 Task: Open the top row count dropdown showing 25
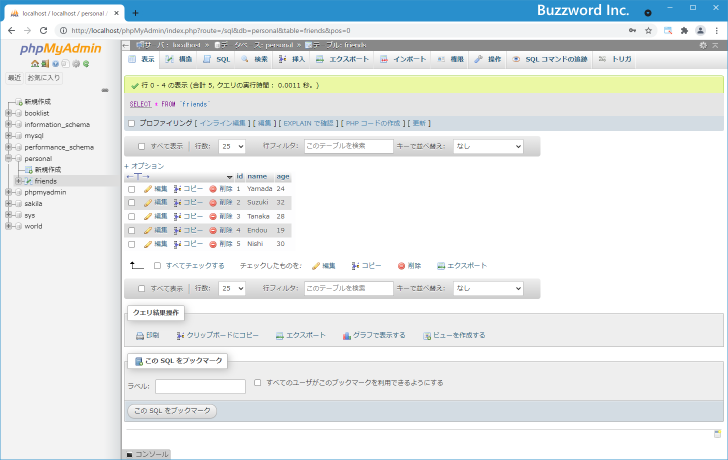pos(231,146)
